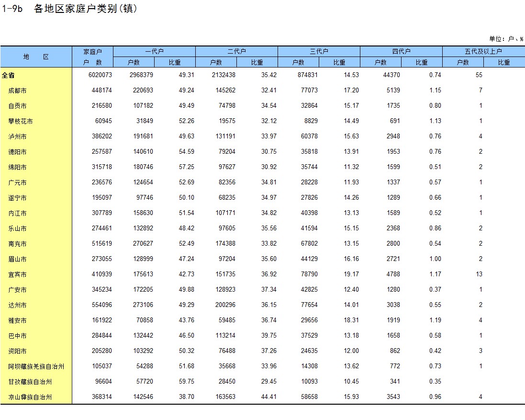Viewport: 525px width, 420px height.
Task: Click the value 1.19 for 雅安市
Action: 436,320
